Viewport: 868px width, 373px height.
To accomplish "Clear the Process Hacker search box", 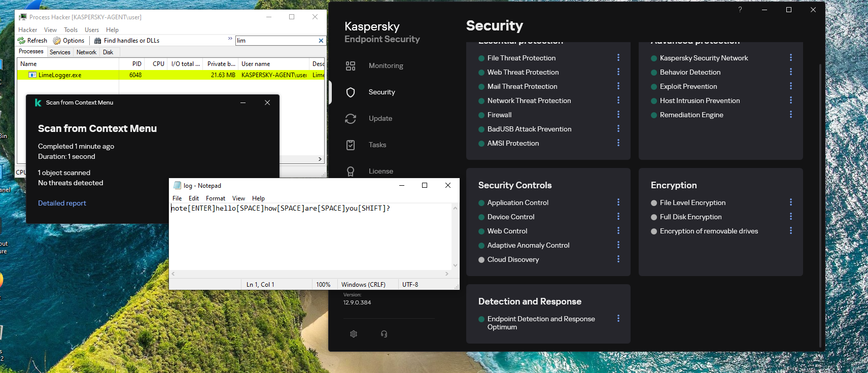I will tap(321, 41).
